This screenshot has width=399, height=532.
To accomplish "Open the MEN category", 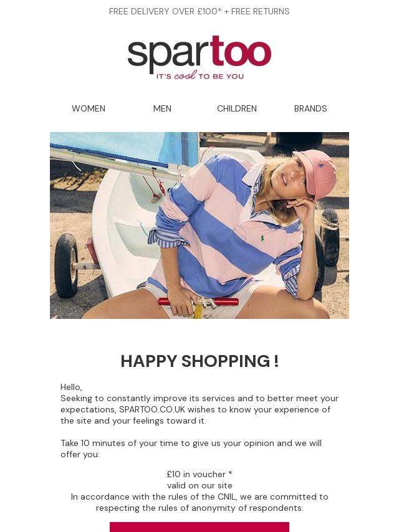I will pyautogui.click(x=162, y=108).
